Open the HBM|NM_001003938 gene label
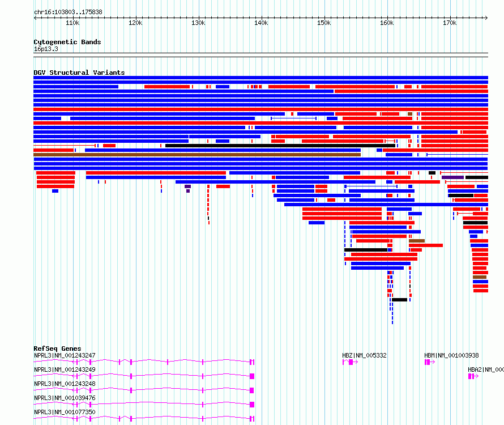 tap(451, 355)
